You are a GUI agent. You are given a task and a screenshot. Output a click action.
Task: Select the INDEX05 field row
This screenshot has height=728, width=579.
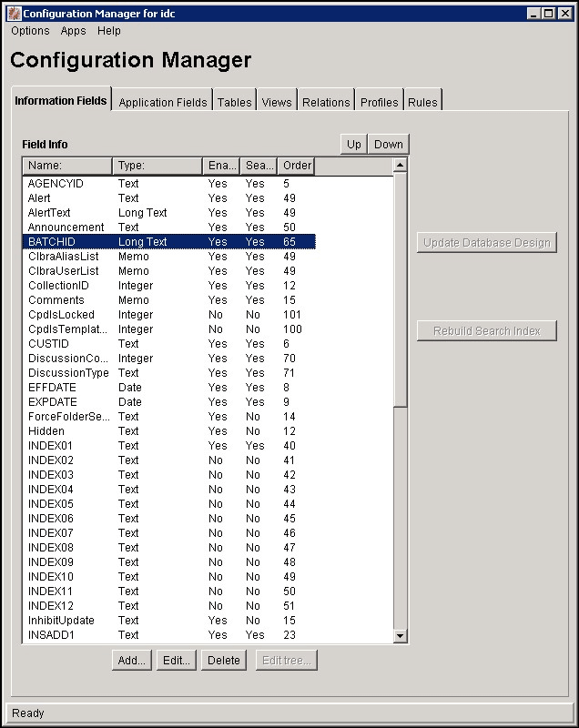click(x=169, y=504)
